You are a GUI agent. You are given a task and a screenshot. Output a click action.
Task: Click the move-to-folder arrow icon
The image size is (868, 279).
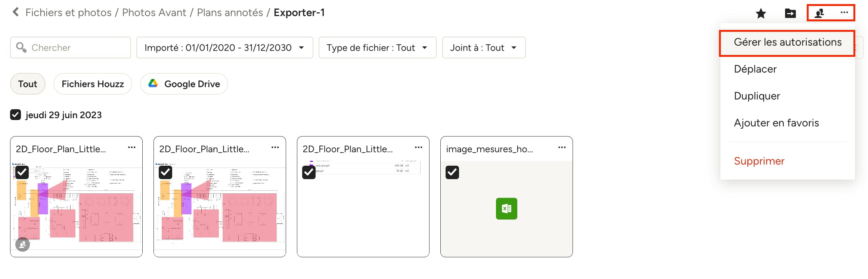790,13
